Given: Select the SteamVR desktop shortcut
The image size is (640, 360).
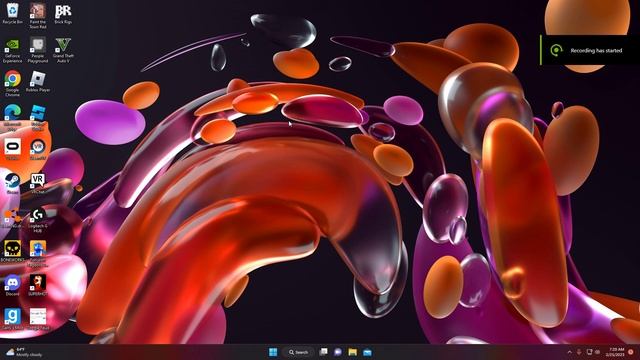Looking at the screenshot, I should point(38,149).
